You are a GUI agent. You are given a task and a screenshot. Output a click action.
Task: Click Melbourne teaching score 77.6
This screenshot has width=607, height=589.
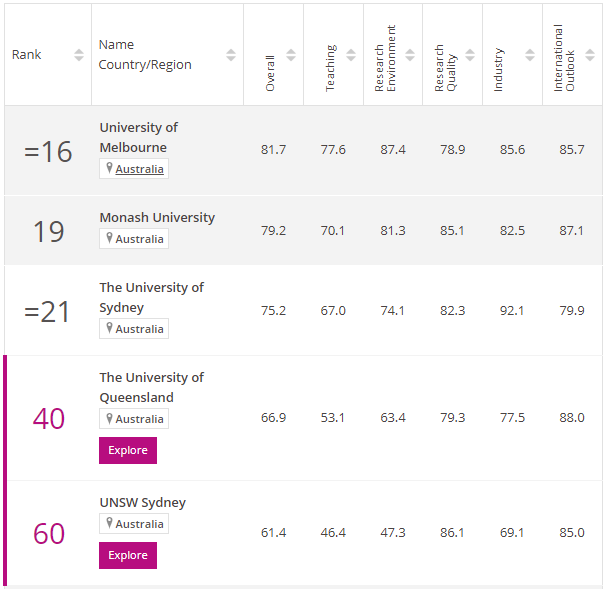pyautogui.click(x=333, y=150)
